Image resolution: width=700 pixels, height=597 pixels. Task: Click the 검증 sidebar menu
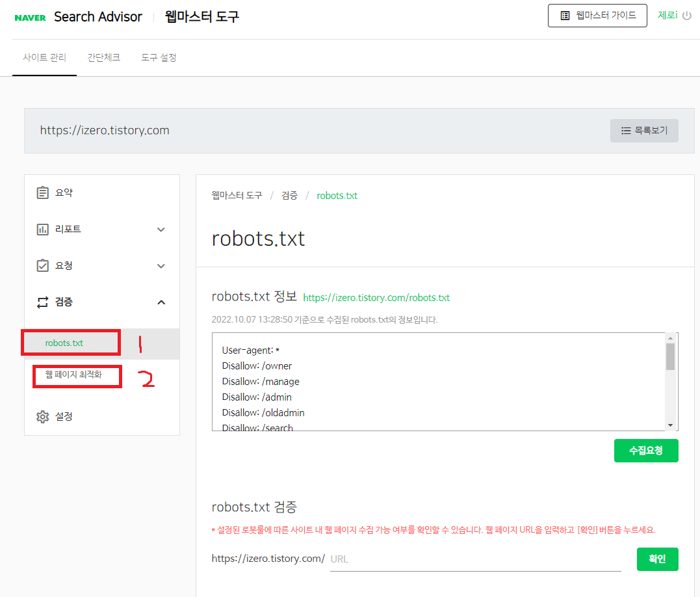[102, 302]
